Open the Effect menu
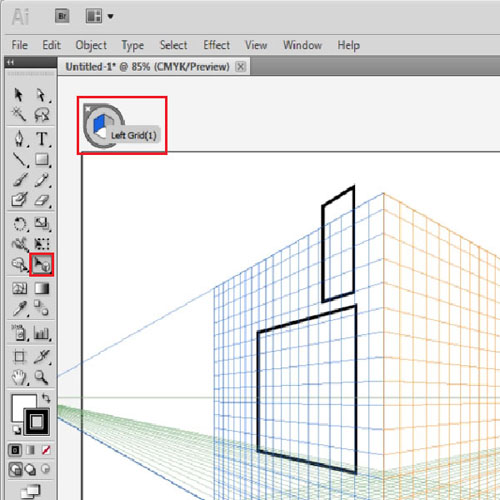This screenshot has width=500, height=500. [216, 45]
